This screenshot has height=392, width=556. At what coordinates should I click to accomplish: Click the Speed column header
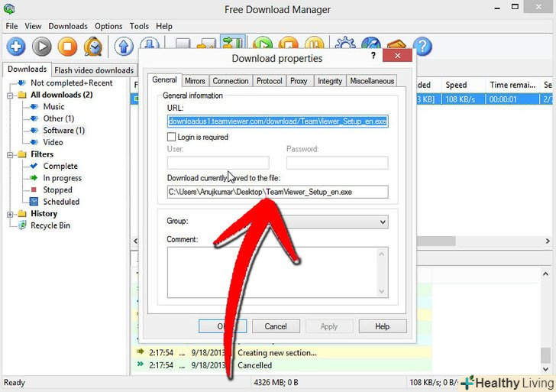[462, 85]
